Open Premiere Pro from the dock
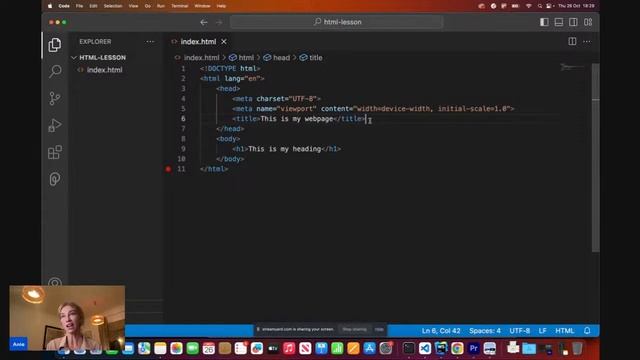The height and width of the screenshot is (360, 640). coord(473,348)
